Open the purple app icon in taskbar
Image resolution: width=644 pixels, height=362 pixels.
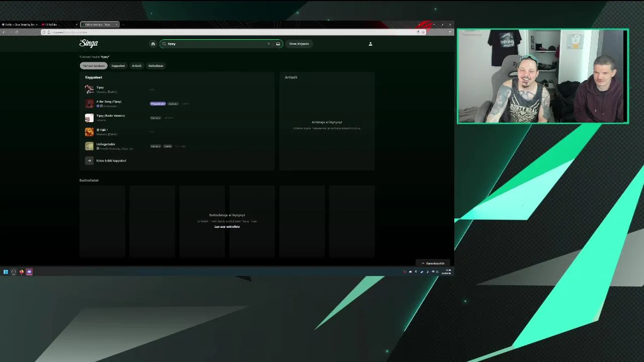pyautogui.click(x=29, y=272)
